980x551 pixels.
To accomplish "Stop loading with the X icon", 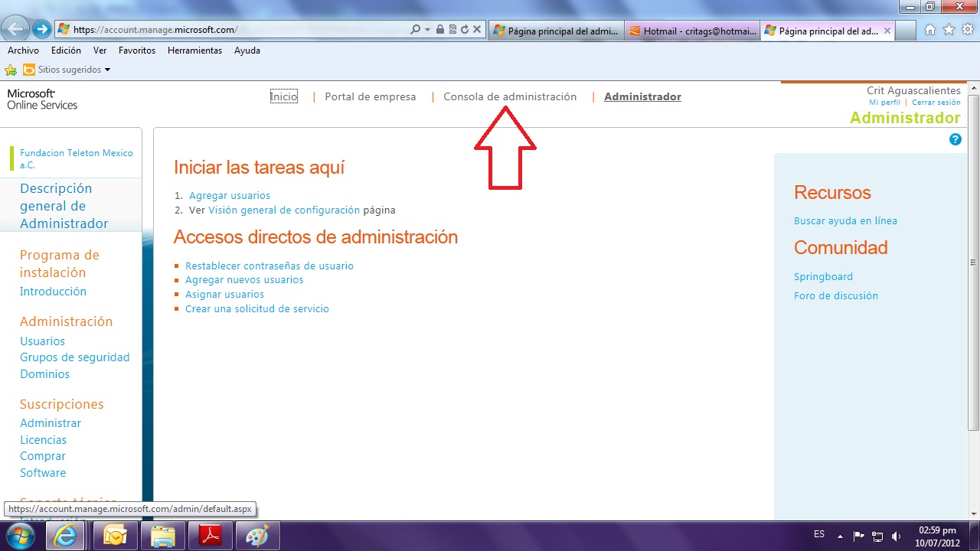I will click(x=476, y=30).
